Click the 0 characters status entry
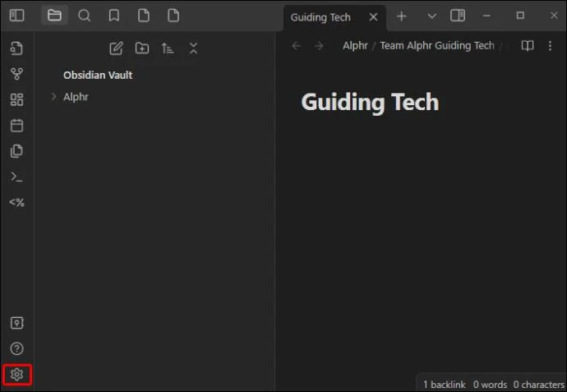The height and width of the screenshot is (392, 567). pos(539,385)
